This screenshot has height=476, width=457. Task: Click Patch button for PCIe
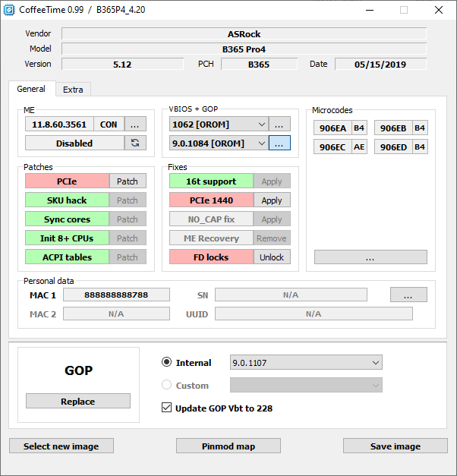pos(128,181)
